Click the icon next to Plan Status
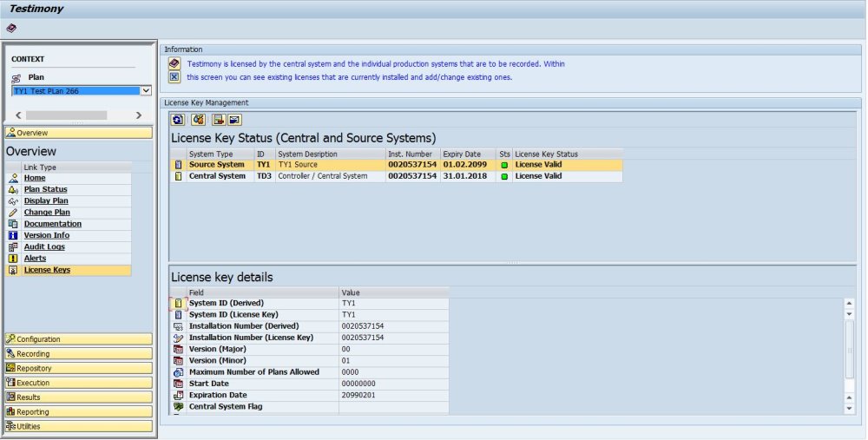Screen dimensions: 868x440 click(x=13, y=189)
